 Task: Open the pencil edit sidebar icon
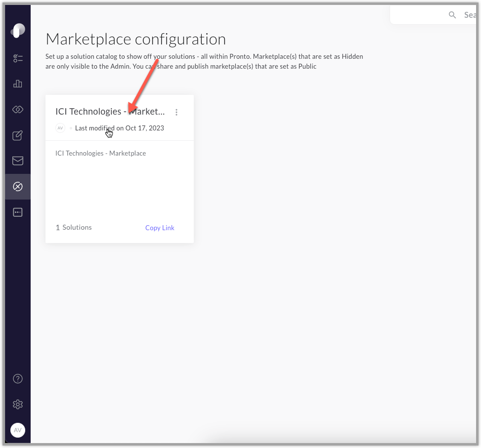18,135
